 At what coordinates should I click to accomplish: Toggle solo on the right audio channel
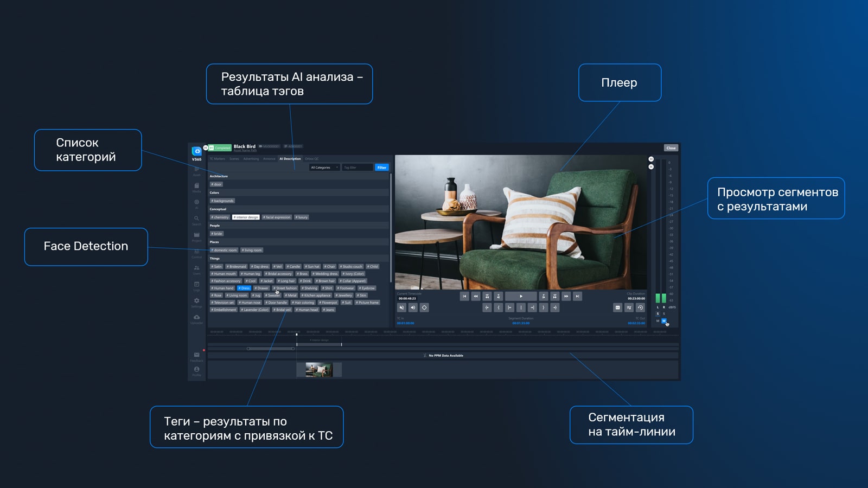[x=664, y=313]
